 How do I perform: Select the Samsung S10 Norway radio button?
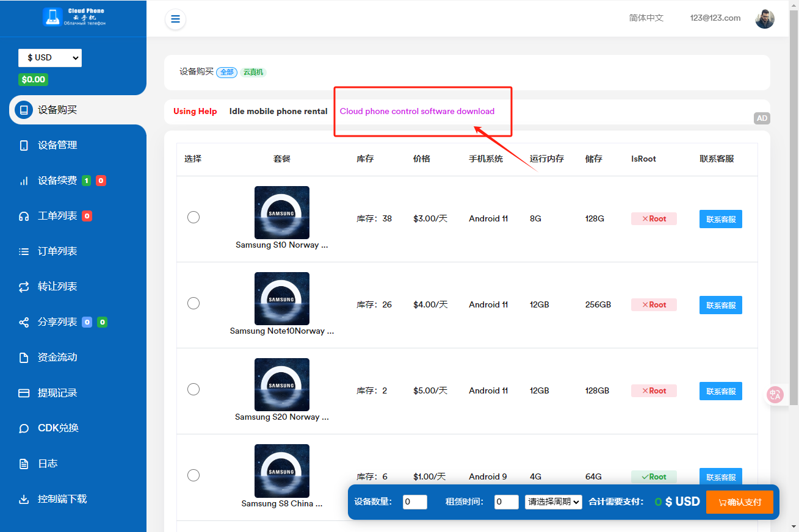pos(193,217)
